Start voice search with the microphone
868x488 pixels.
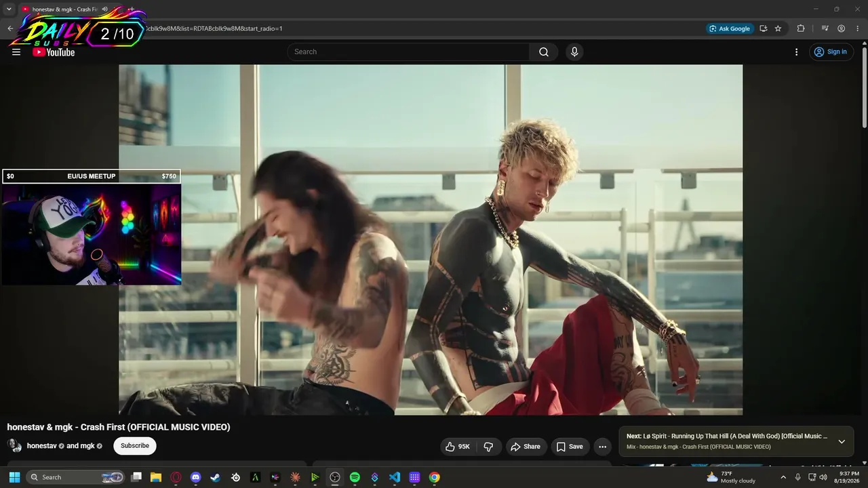point(574,52)
